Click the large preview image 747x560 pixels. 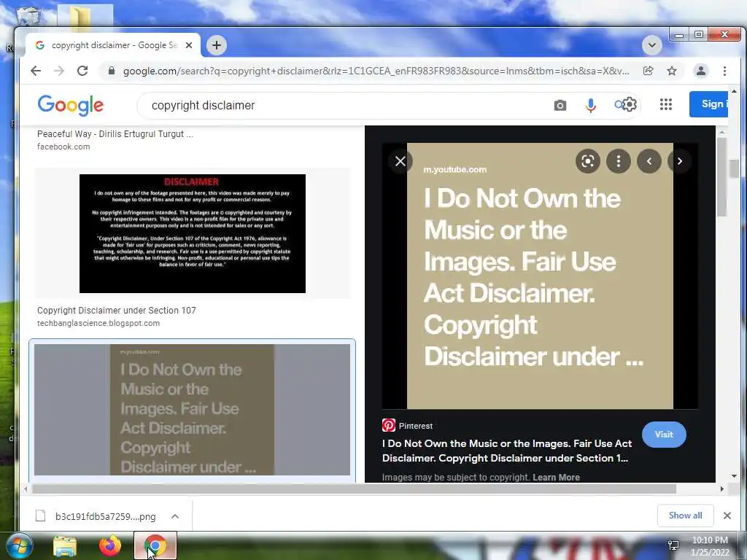point(540,276)
